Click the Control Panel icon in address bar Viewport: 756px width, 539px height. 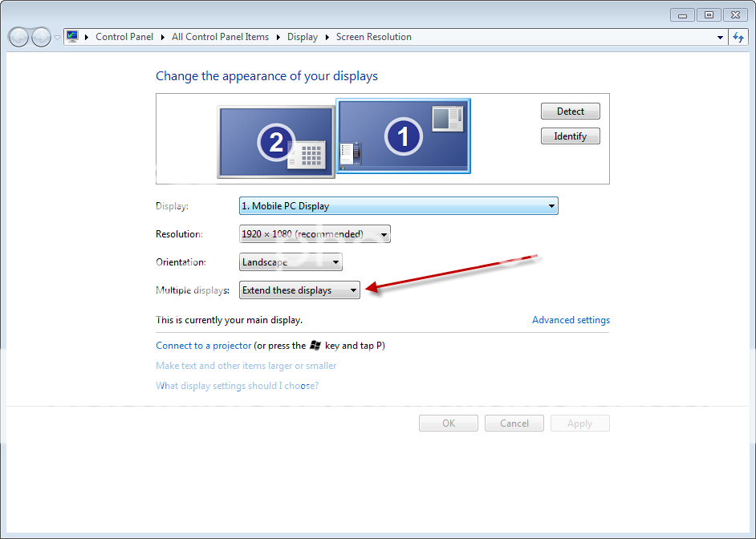pyautogui.click(x=72, y=37)
